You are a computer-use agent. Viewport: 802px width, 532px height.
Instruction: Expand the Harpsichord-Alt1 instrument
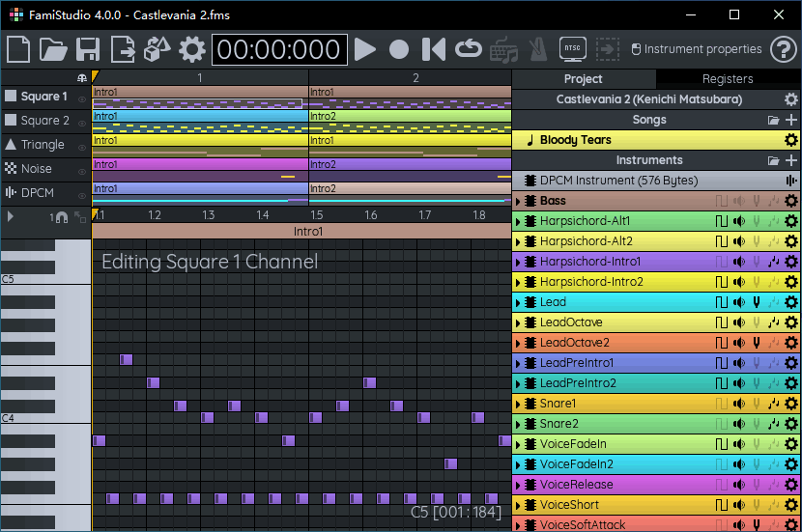518,221
